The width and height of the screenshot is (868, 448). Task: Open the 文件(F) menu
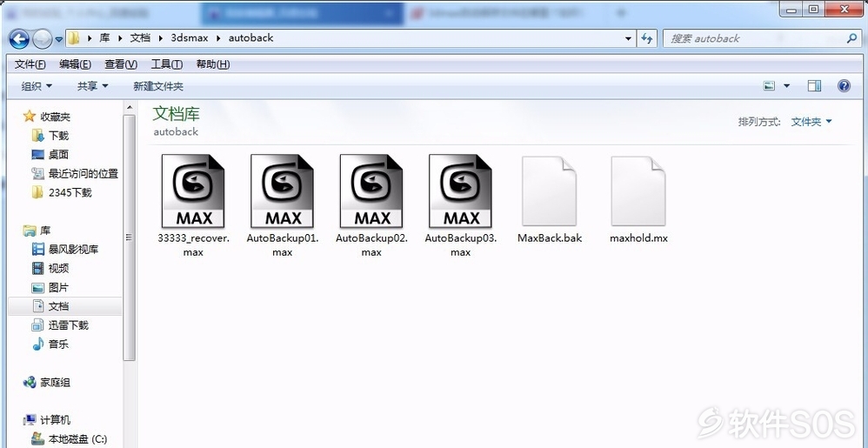(30, 64)
